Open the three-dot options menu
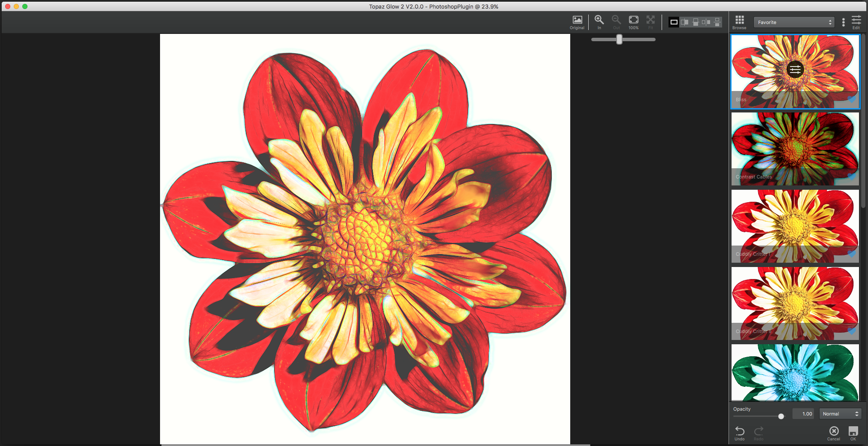The width and height of the screenshot is (868, 446). click(843, 22)
